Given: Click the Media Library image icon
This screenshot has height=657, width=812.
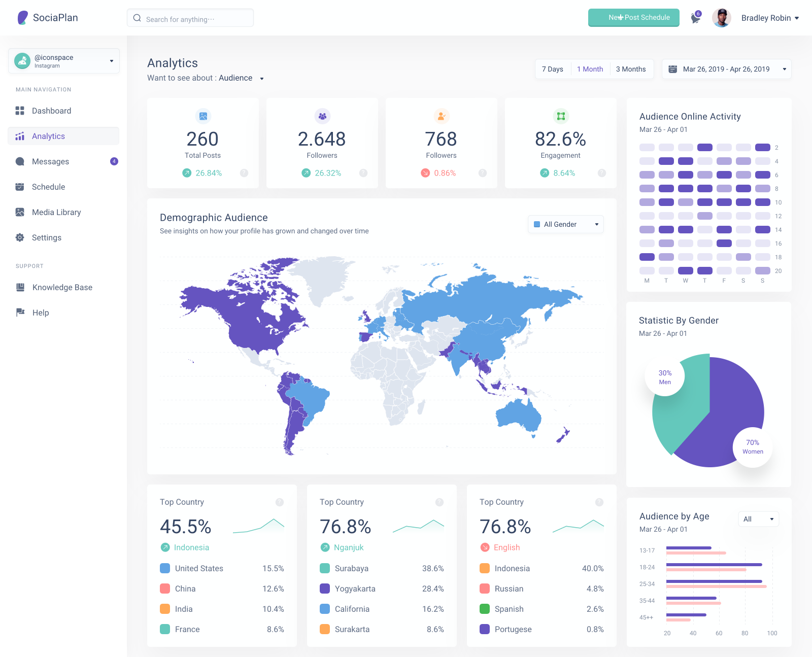Looking at the screenshot, I should coord(20,212).
